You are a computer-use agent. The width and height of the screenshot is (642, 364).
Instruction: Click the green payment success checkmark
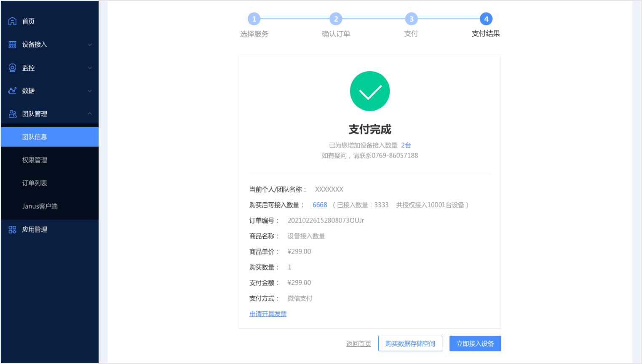coord(370,91)
